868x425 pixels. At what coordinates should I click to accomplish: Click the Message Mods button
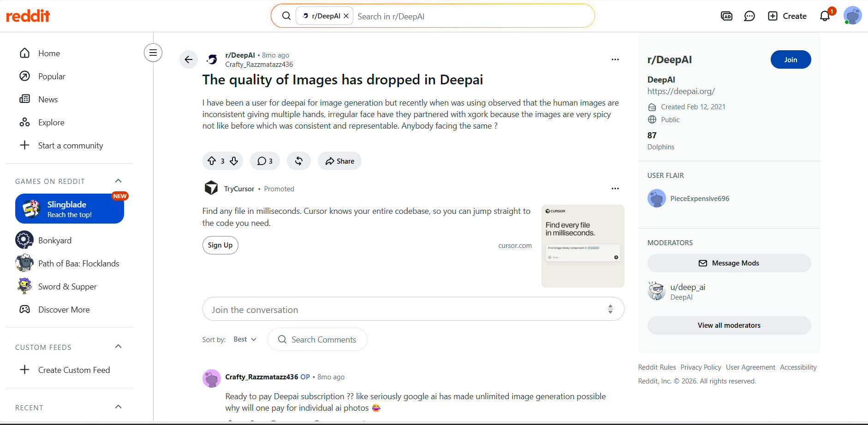(729, 263)
